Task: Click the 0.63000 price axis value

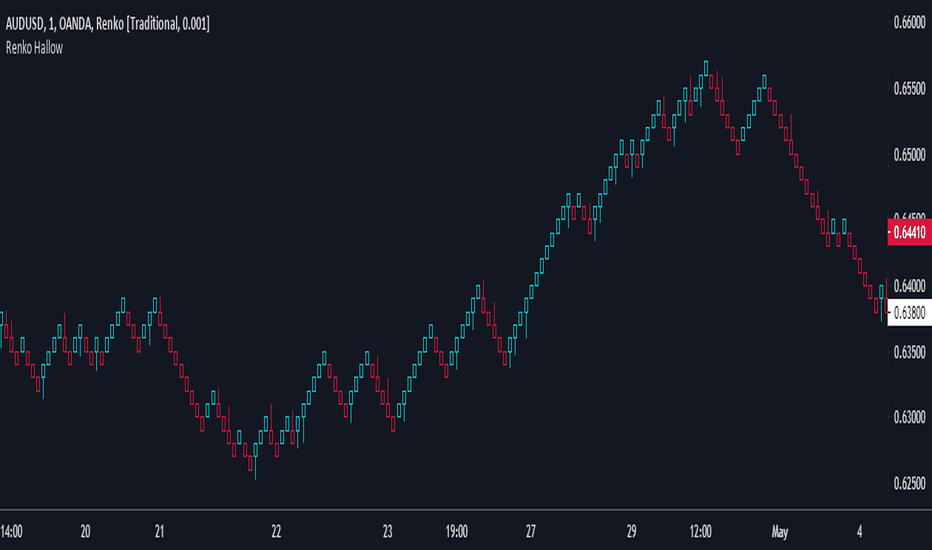Action: pos(910,417)
